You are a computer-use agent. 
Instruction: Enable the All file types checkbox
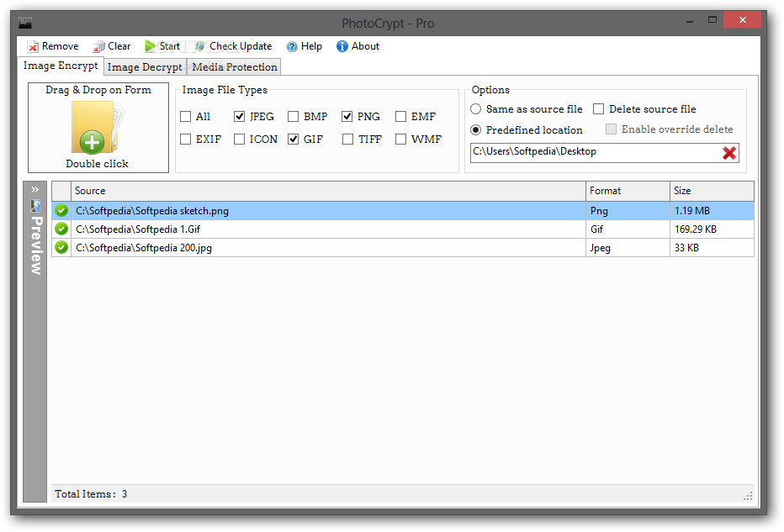pyautogui.click(x=186, y=116)
